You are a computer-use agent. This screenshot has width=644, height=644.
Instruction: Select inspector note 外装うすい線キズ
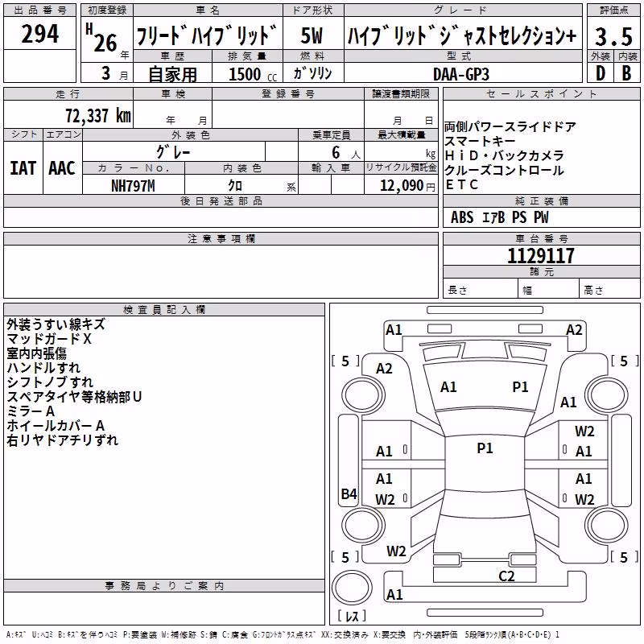click(56, 324)
